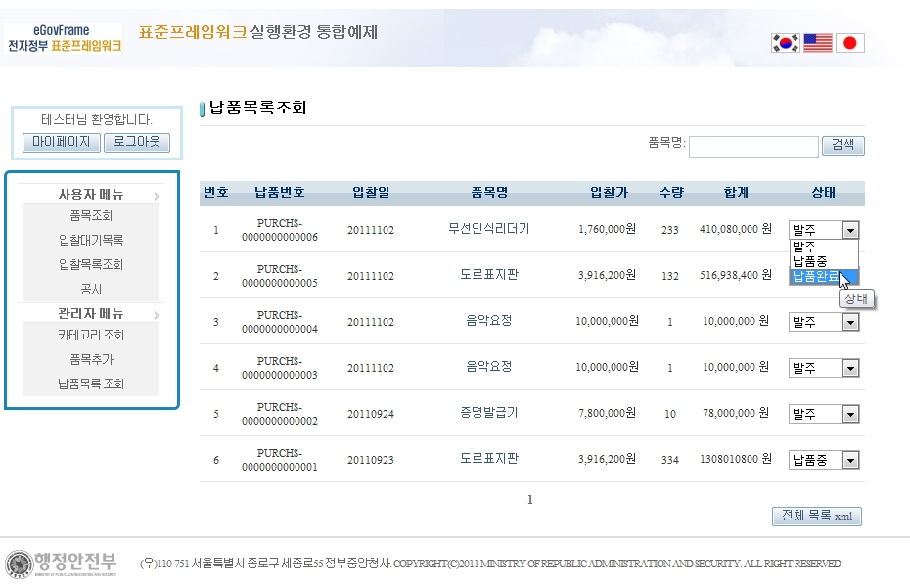Focus the 품목명 search input field

click(753, 147)
